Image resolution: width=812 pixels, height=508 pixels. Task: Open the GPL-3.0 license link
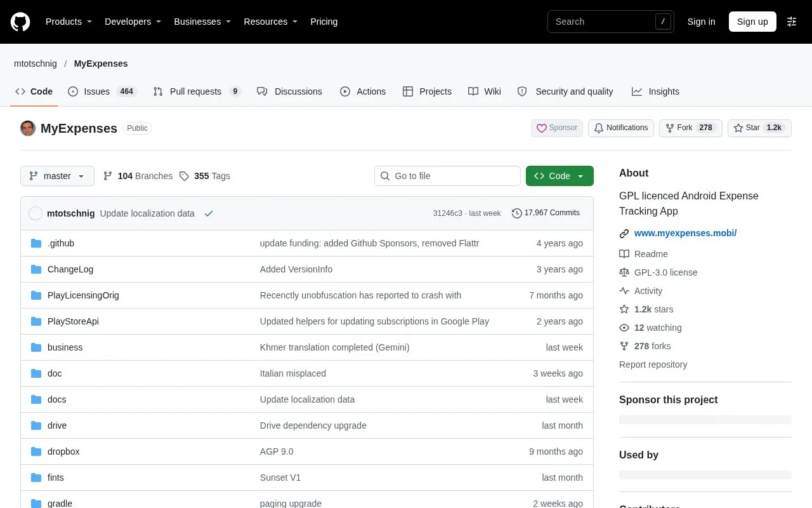tap(658, 272)
